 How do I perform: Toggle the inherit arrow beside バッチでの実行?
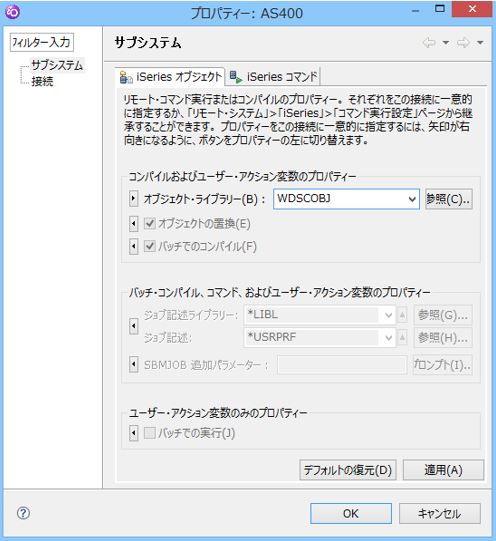(x=133, y=433)
